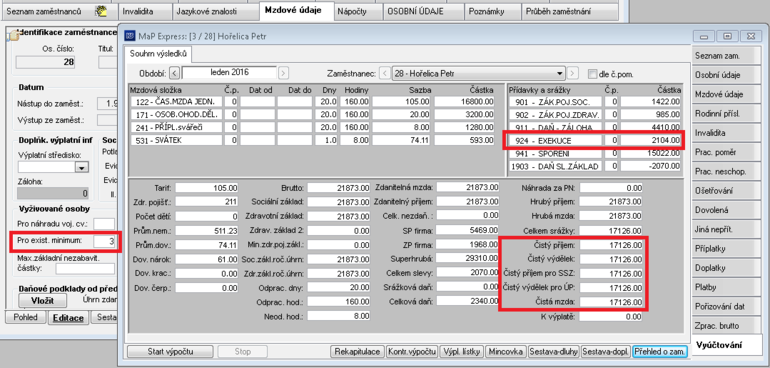The image size is (770, 368).
Task: Open Prac. poměr in the right sidebar
Action: click(727, 152)
